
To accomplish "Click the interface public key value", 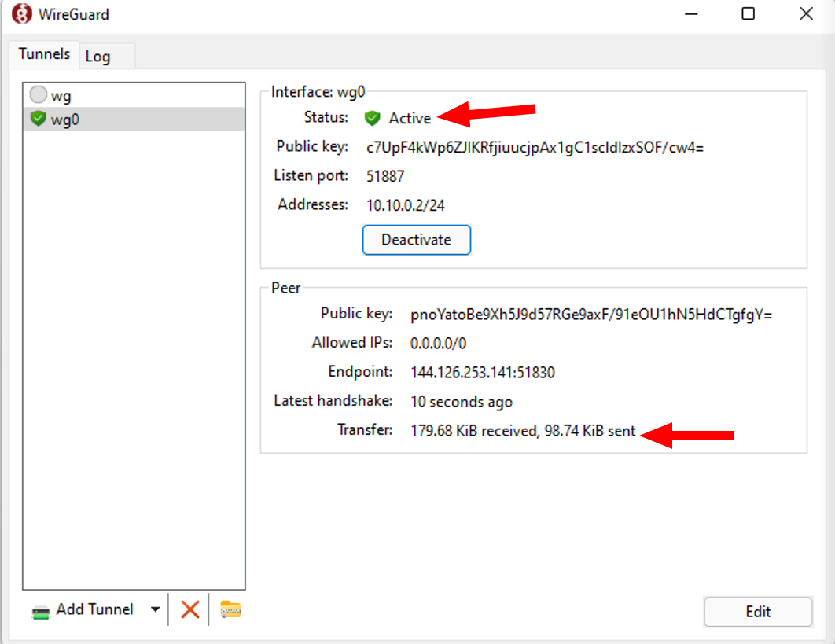I will tap(535, 148).
